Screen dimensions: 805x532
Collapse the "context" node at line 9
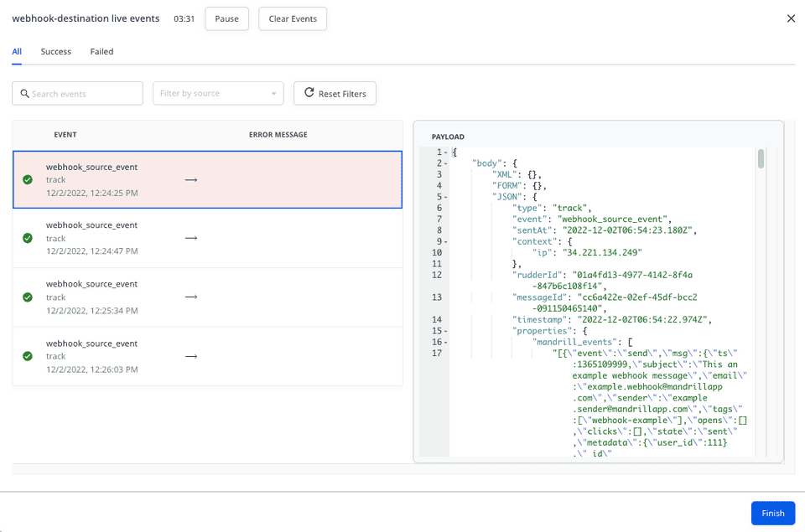(445, 241)
